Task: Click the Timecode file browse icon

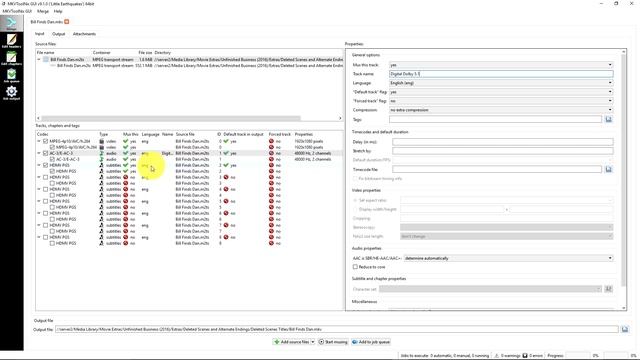Action: [608, 169]
